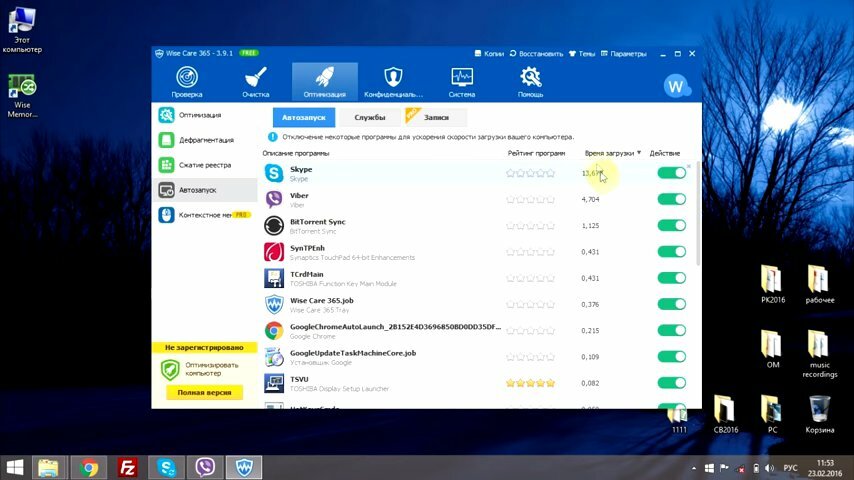Open Viber from the taskbar

click(205, 467)
